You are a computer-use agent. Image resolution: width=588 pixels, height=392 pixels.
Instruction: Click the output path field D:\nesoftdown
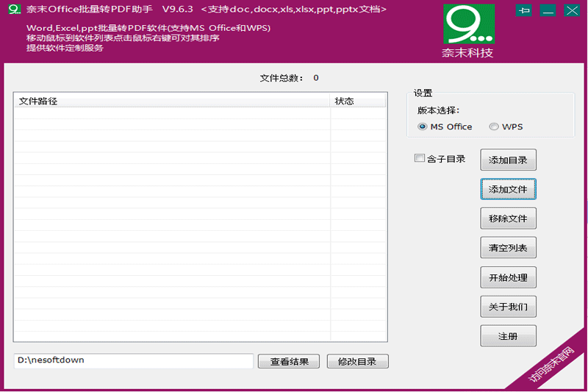coord(133,361)
